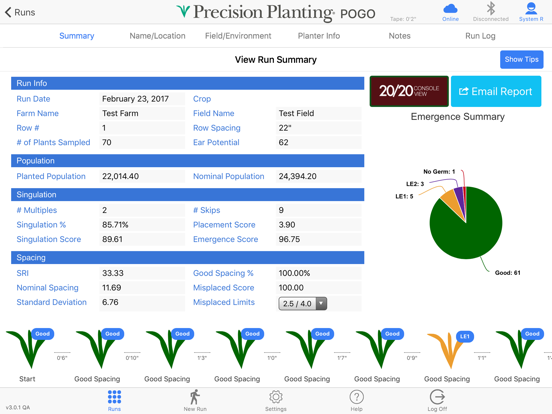The width and height of the screenshot is (552, 414).
Task: Tap the Log Off icon
Action: click(x=437, y=401)
